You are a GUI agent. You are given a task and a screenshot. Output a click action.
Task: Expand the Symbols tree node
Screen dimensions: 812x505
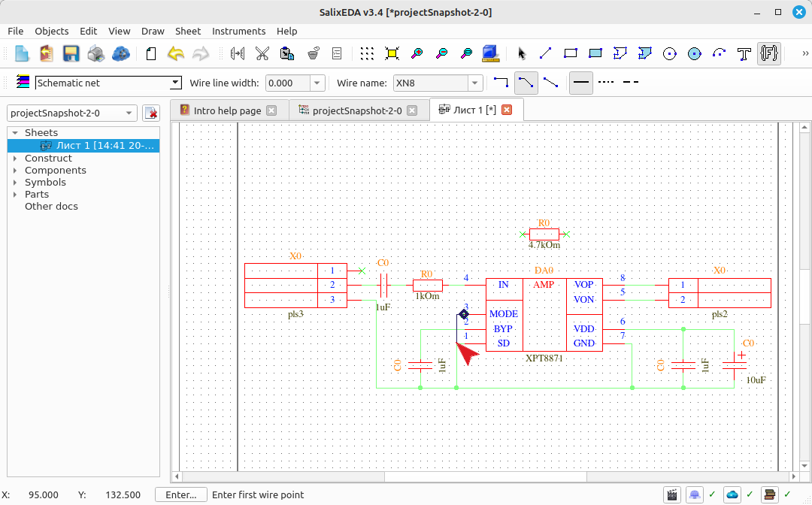point(15,182)
